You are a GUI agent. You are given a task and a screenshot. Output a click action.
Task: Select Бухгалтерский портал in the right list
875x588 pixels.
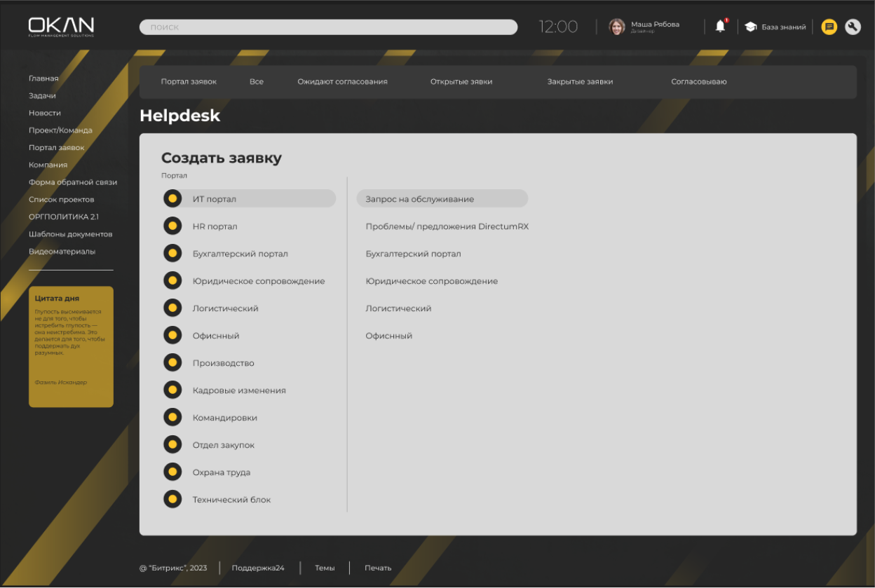coord(414,254)
